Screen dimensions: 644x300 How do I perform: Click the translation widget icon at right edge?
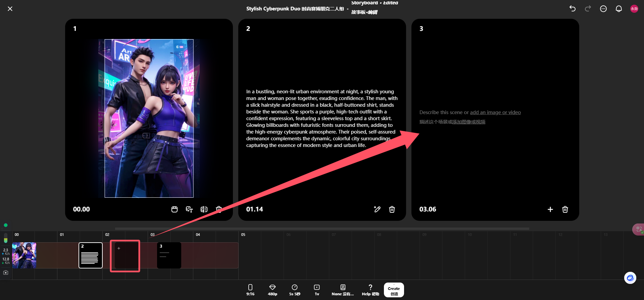click(x=639, y=230)
